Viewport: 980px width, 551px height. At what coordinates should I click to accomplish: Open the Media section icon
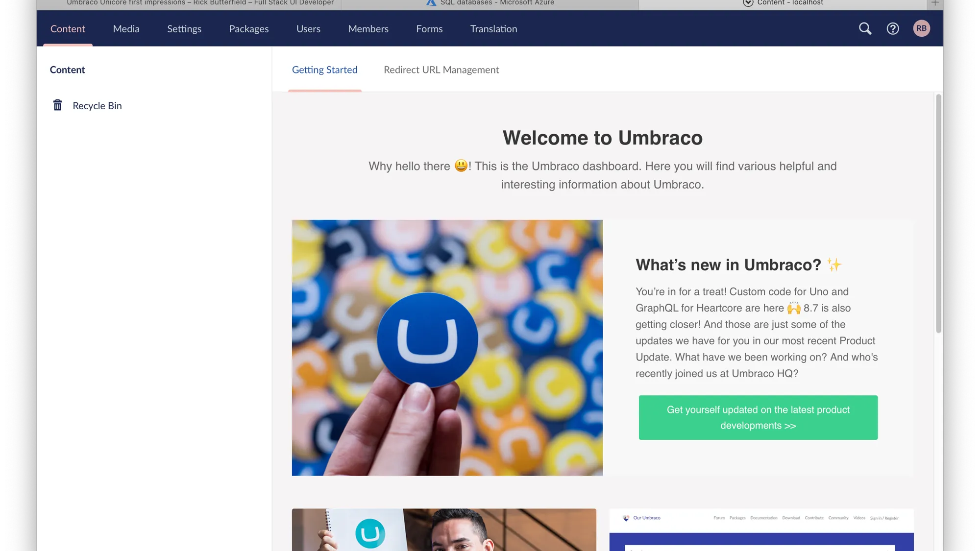tap(126, 28)
